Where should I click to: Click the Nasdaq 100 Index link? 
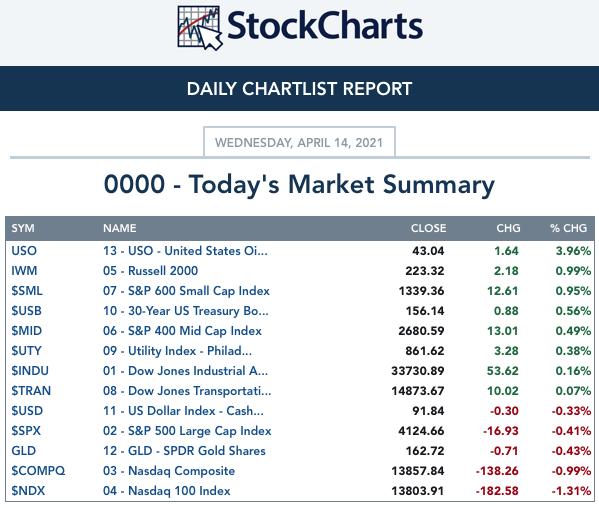coord(167,491)
